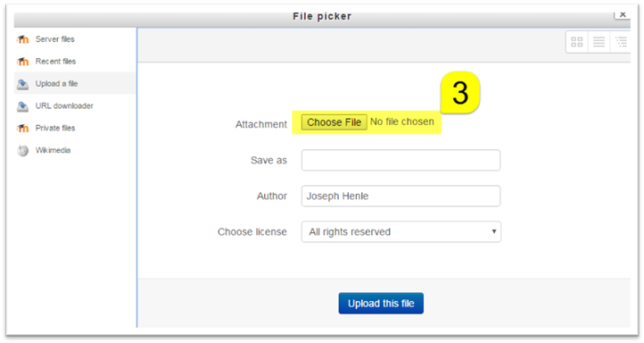Click the Author field with Joseph Henle

[400, 197]
